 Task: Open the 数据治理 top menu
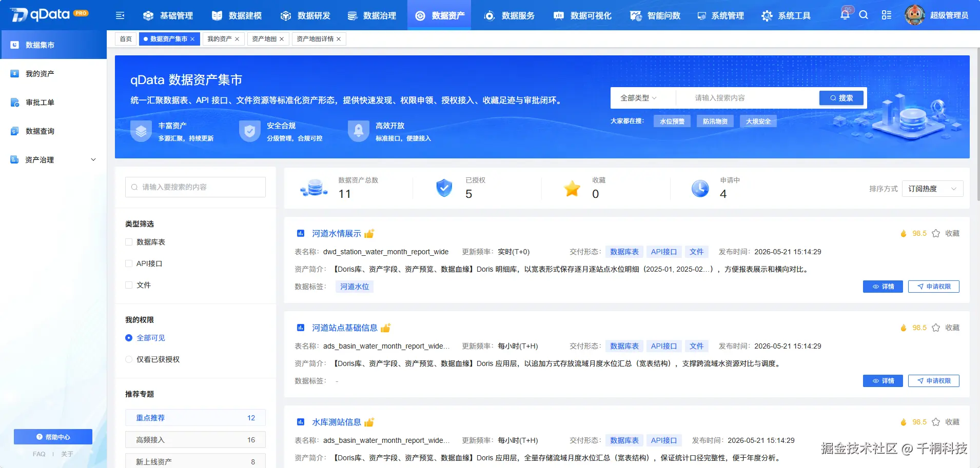[x=372, y=15]
